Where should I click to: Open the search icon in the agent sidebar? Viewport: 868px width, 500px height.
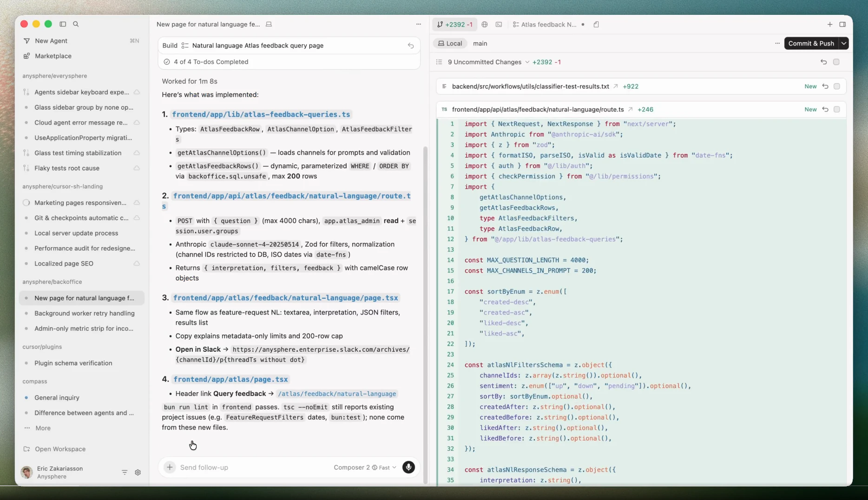tap(76, 24)
